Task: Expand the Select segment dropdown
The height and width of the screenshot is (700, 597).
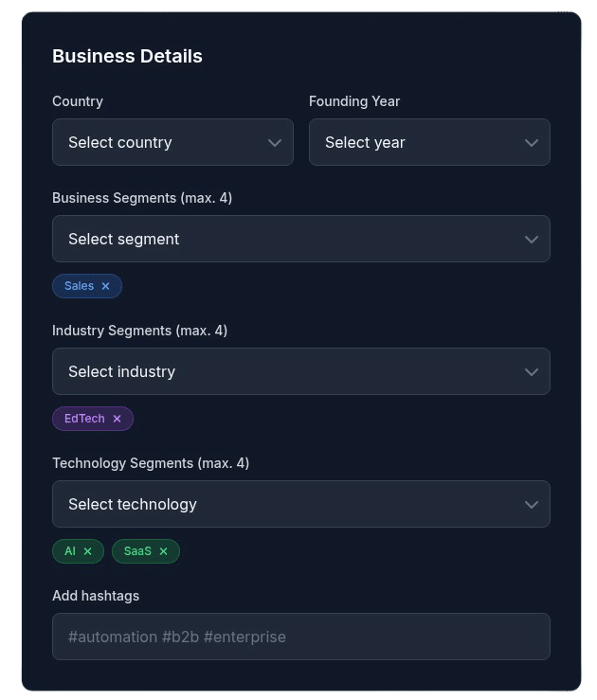Action: [284, 240]
